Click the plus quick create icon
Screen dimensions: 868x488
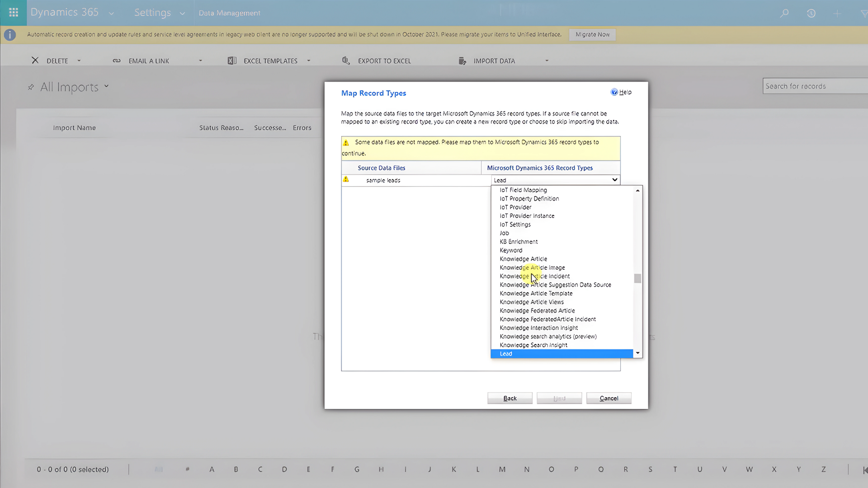837,14
